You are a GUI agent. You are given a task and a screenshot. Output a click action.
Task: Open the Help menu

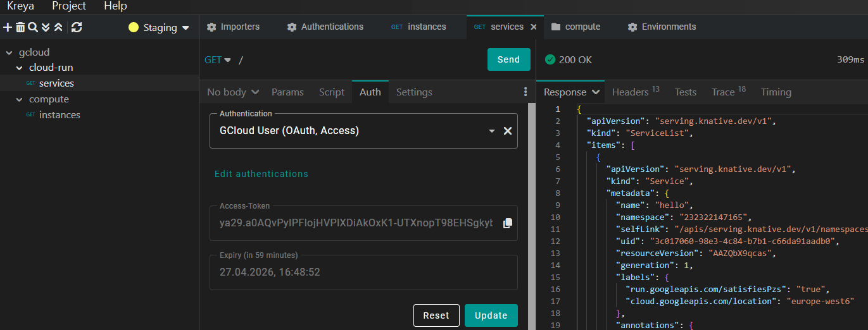pos(115,6)
